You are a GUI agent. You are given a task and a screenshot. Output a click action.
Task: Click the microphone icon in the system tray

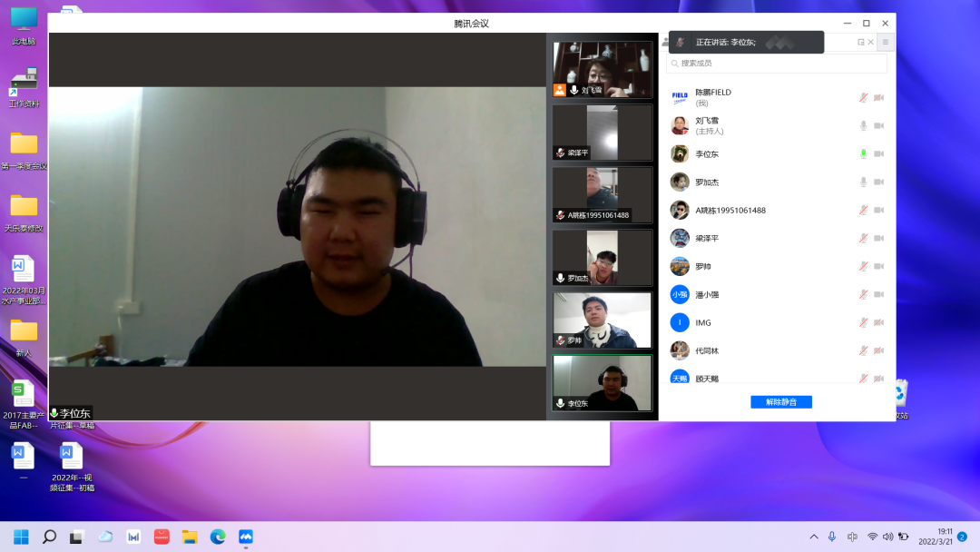click(832, 537)
